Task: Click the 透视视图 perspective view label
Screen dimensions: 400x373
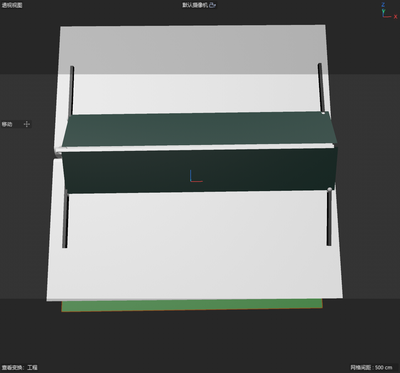Action: pos(12,5)
